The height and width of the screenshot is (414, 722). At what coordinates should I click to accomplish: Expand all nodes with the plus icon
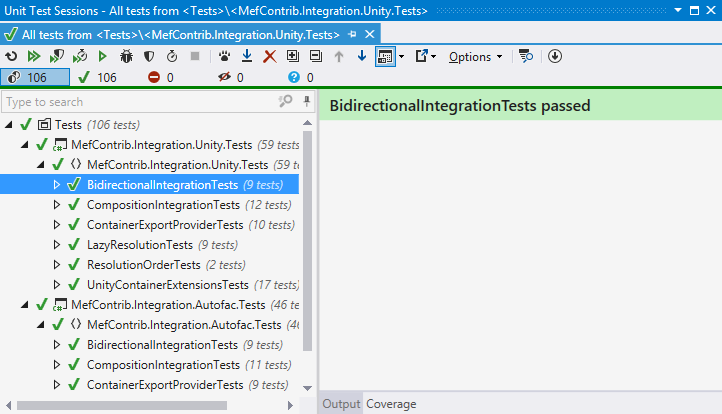coord(293,56)
